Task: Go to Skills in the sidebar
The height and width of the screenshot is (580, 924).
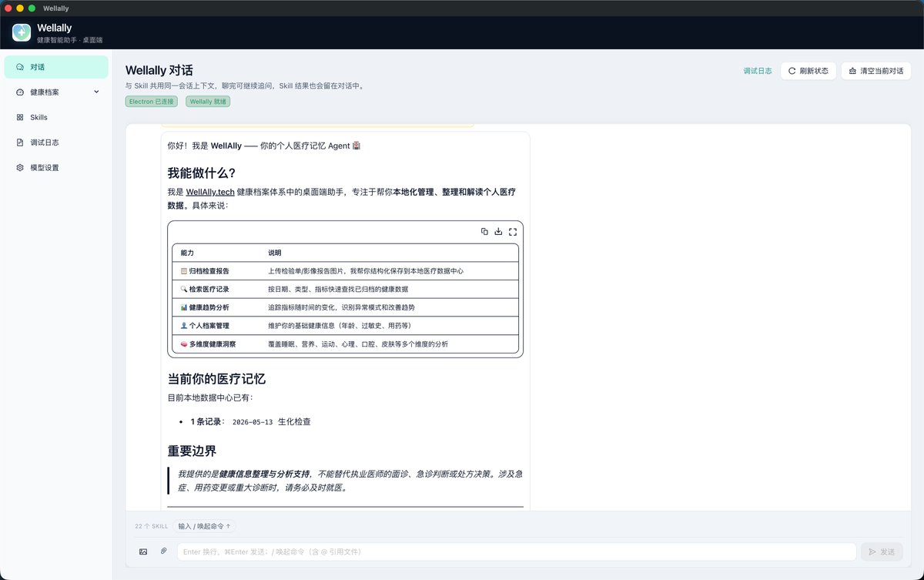Action: click(56, 117)
